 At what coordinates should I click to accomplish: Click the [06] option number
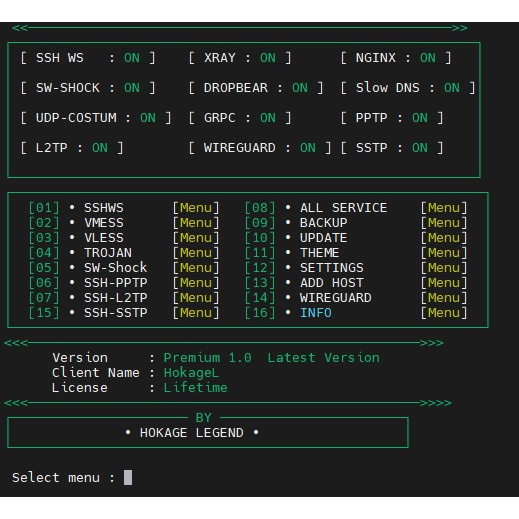(x=44, y=283)
